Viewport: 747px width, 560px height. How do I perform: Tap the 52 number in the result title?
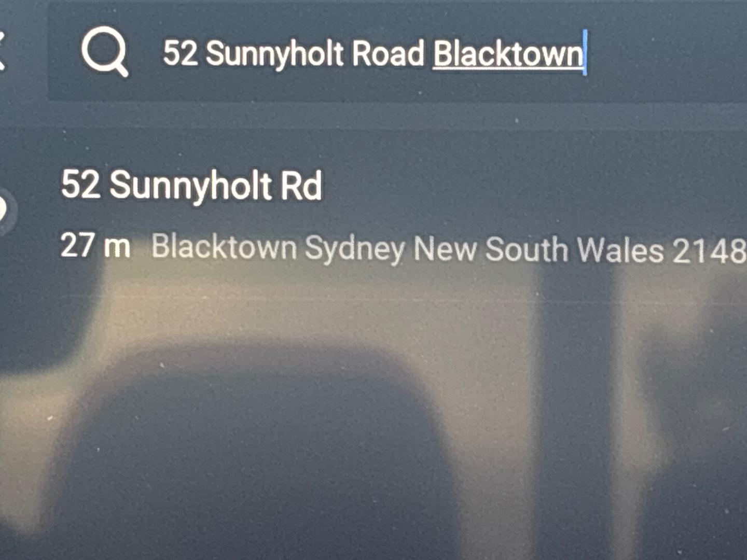click(x=80, y=184)
